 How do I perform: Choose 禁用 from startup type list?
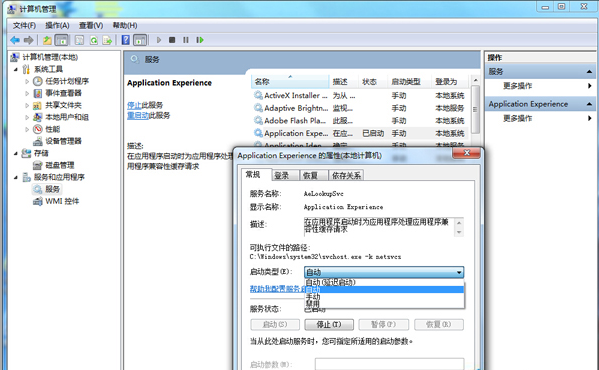384,304
